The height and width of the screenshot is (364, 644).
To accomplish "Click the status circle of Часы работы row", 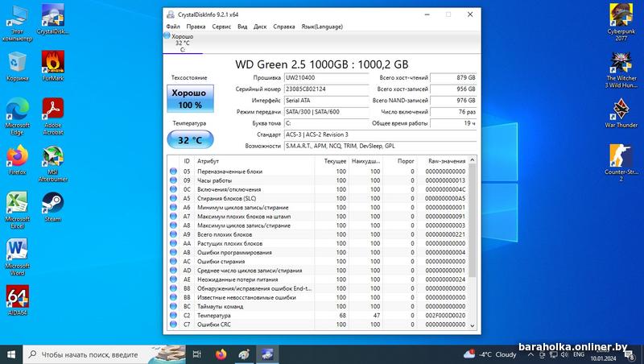I will pyautogui.click(x=173, y=180).
